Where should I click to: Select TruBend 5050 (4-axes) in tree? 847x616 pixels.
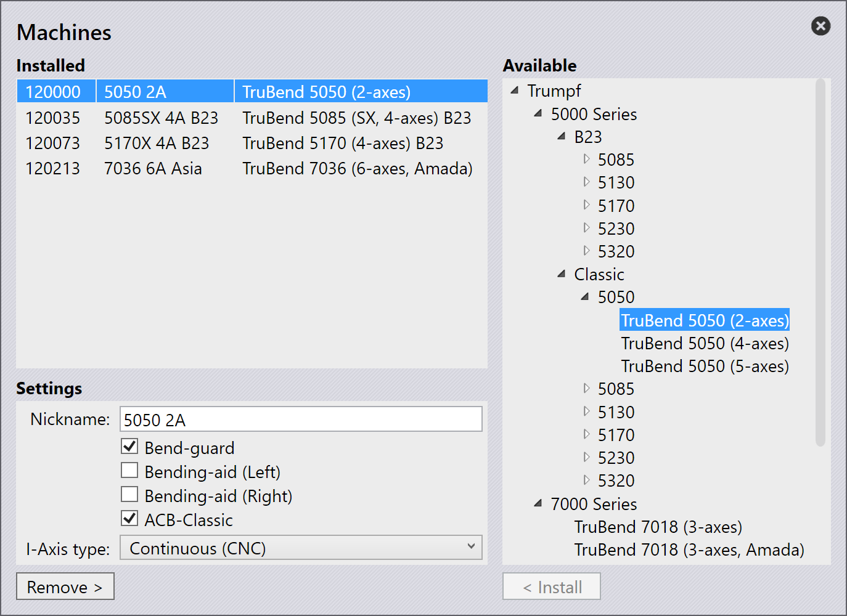[x=705, y=343]
